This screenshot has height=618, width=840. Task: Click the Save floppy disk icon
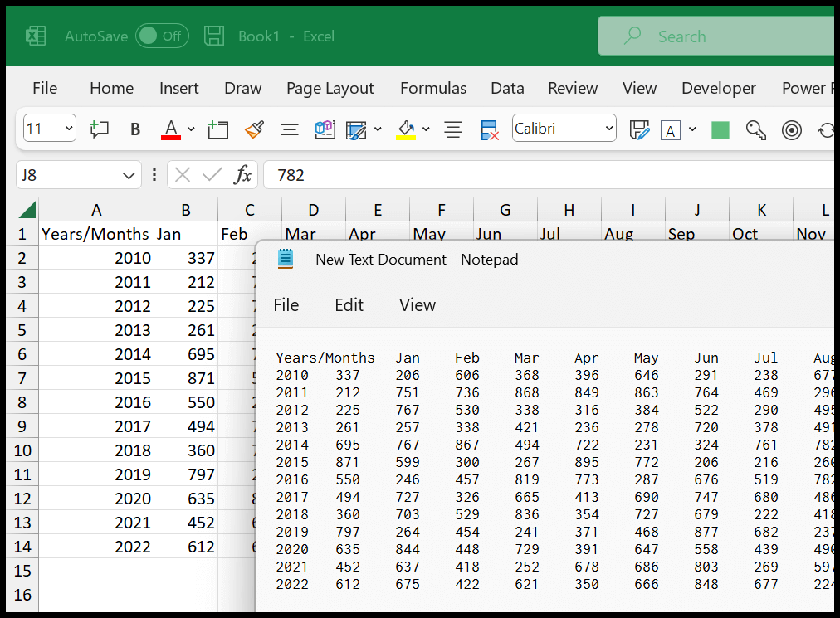tap(214, 36)
